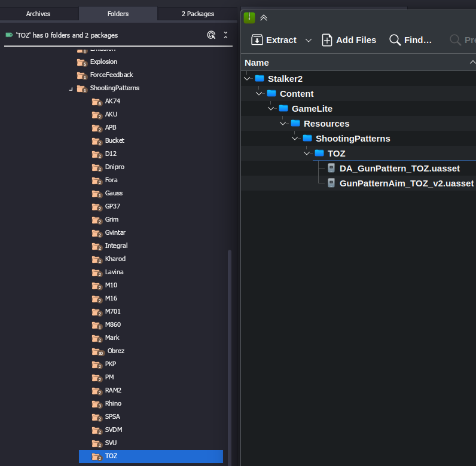Click the AK74 folder icon
This screenshot has width=476, height=466.
97,102
